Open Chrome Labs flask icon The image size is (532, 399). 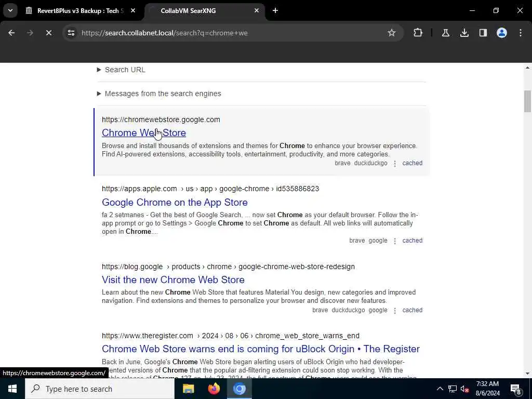pyautogui.click(x=445, y=33)
